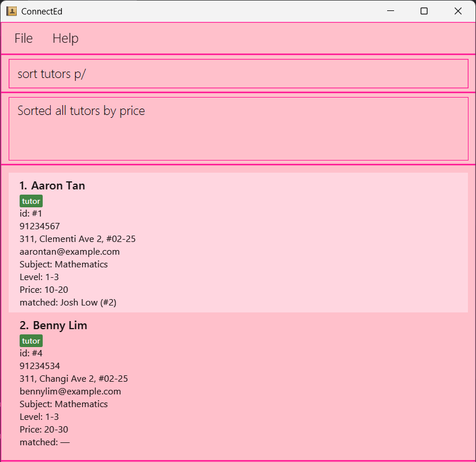The image size is (476, 462).
Task: Click the result message display area
Action: pyautogui.click(x=238, y=128)
